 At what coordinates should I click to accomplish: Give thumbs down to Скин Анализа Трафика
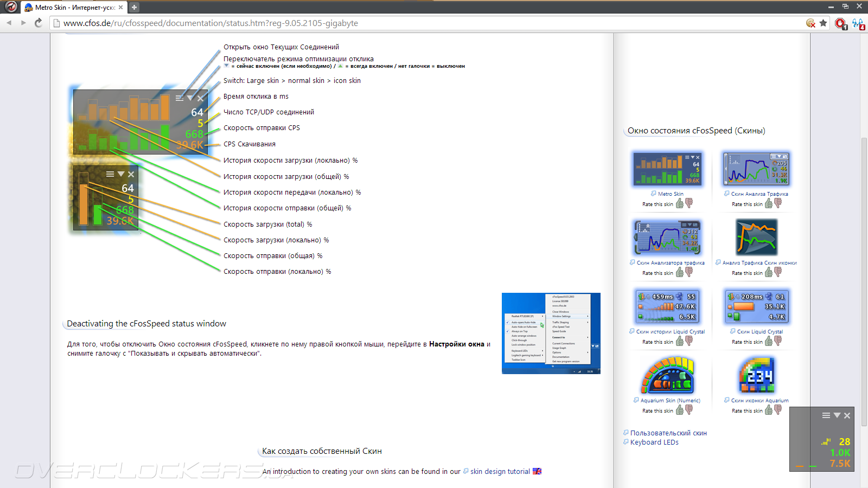778,203
